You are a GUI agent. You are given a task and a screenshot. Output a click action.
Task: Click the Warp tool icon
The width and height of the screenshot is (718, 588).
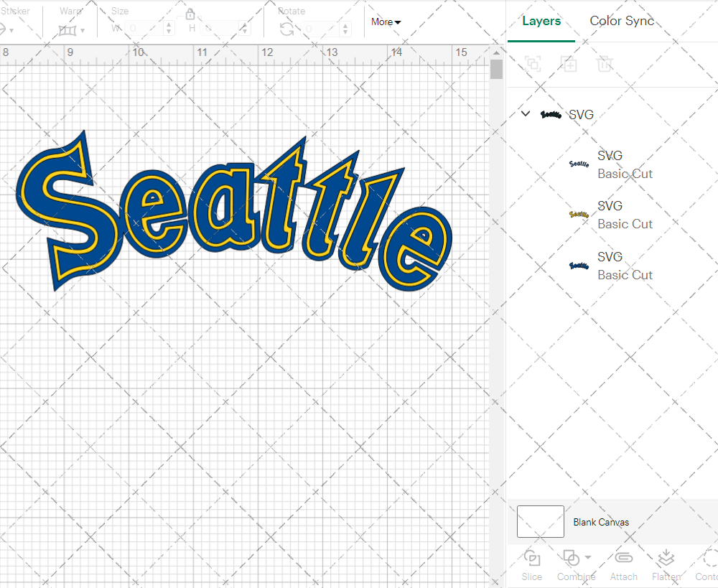pyautogui.click(x=67, y=30)
